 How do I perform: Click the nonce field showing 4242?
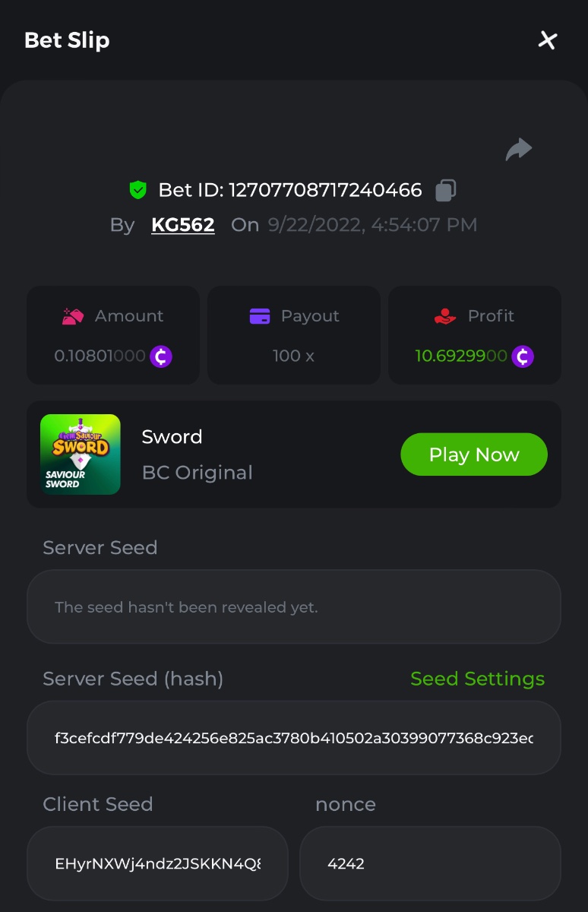coord(430,863)
